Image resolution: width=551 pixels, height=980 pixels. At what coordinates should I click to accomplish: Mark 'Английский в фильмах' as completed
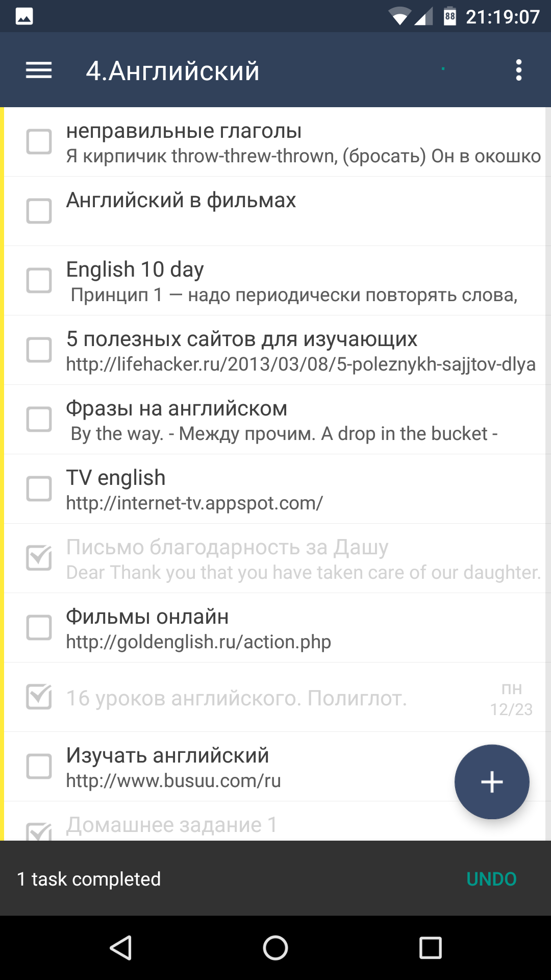39,211
